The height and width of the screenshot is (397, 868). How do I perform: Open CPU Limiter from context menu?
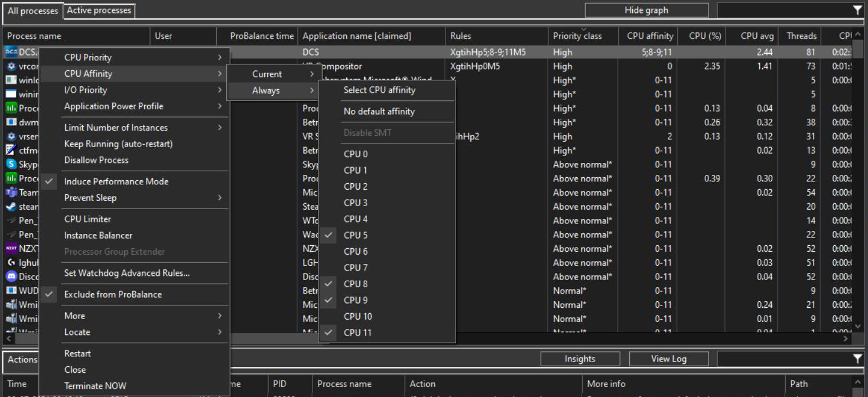134,219
